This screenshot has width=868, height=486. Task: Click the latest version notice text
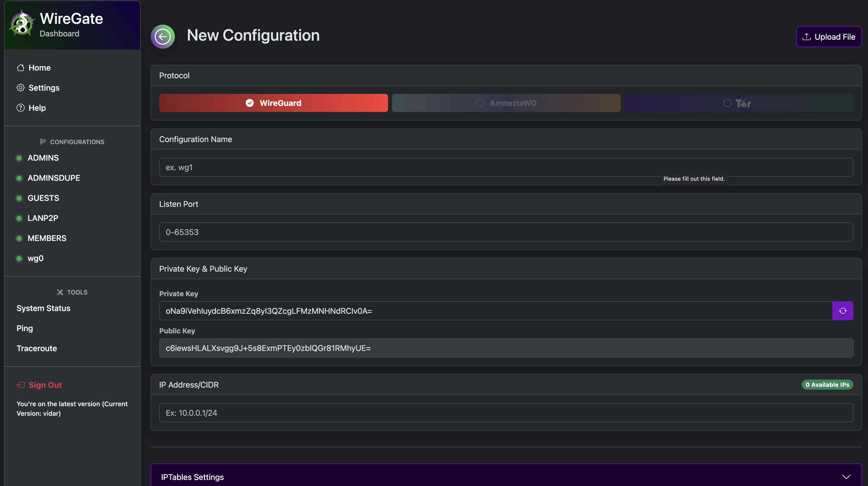coord(72,408)
